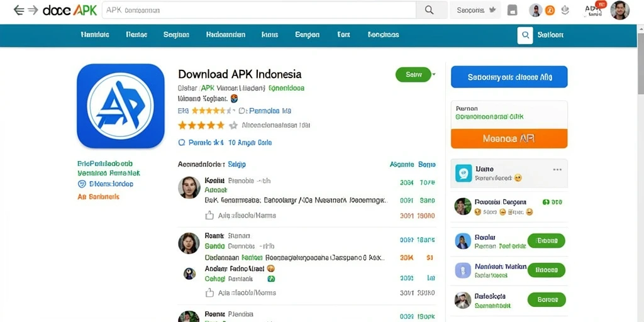Image resolution: width=644 pixels, height=322 pixels.
Task: Click the Download APK Indonesia title
Action: tap(240, 74)
